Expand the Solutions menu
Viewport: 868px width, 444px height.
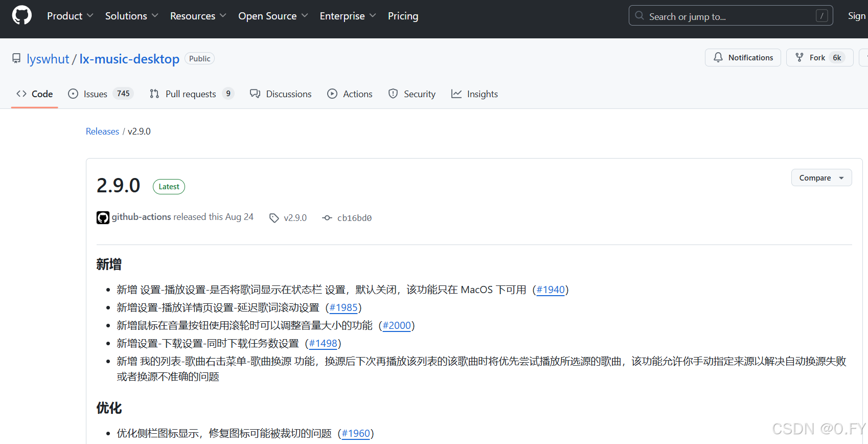coord(131,16)
